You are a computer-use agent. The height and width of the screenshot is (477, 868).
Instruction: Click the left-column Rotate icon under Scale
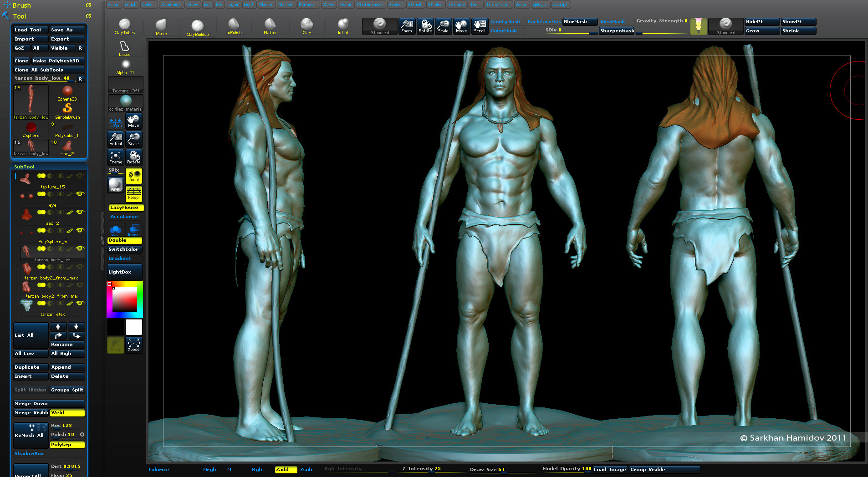pyautogui.click(x=134, y=157)
